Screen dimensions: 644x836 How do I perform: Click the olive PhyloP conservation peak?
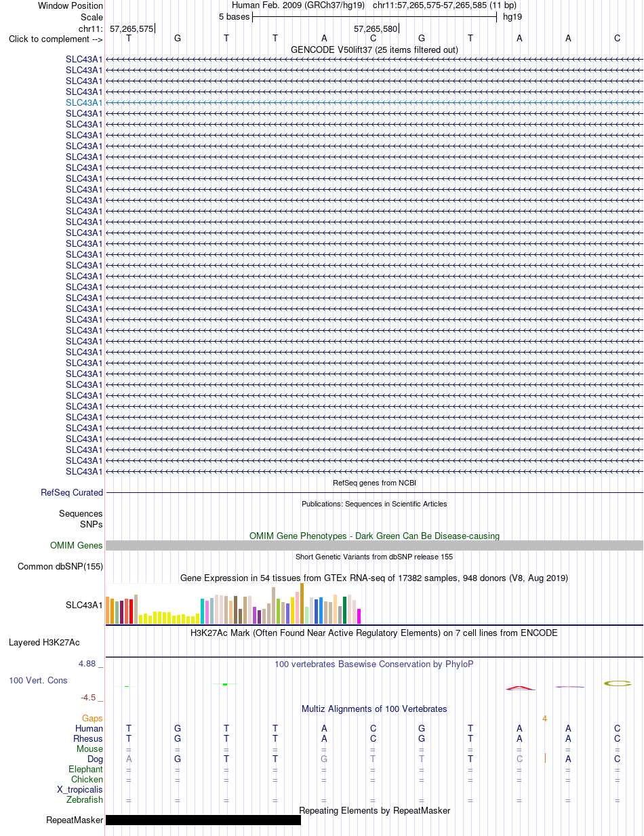coord(618,683)
